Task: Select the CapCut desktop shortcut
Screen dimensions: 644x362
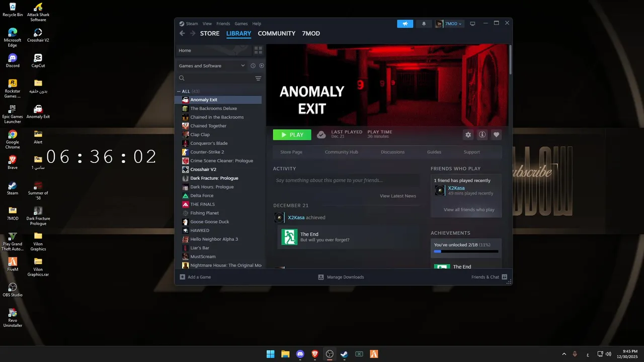Action: point(38,61)
